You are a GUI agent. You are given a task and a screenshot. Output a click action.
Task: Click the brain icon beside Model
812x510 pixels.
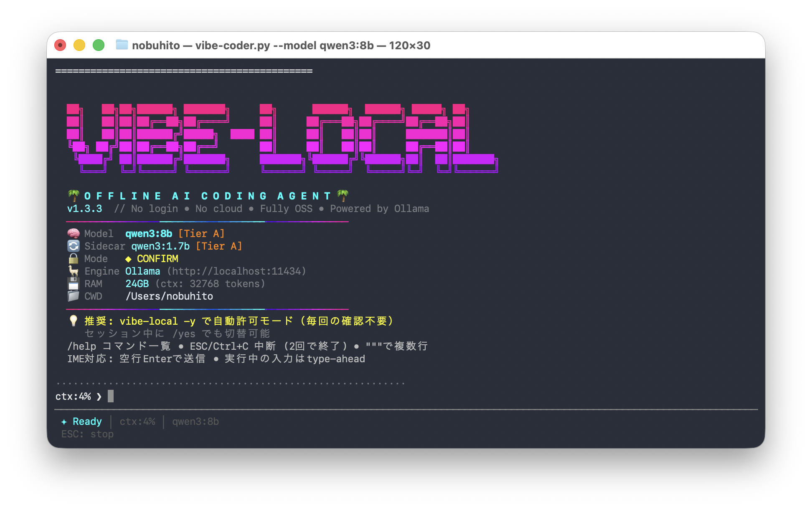tap(74, 233)
